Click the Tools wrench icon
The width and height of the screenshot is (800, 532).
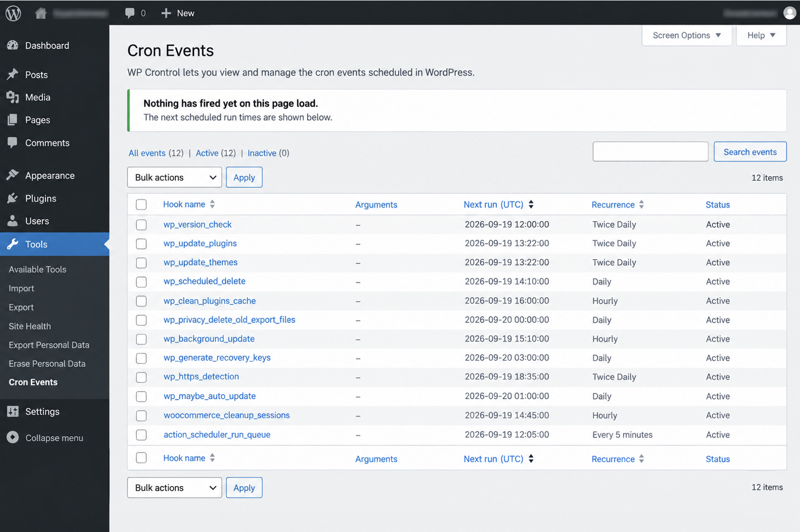coord(13,244)
